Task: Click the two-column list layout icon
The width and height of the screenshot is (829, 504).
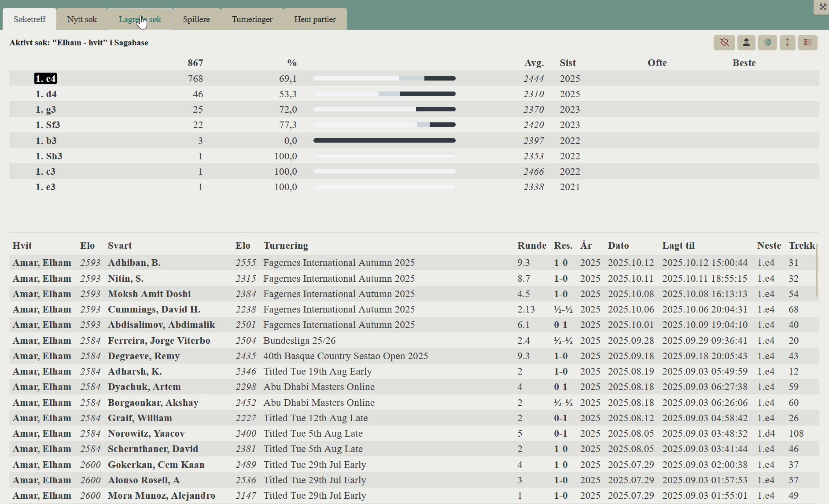Action: 808,43
